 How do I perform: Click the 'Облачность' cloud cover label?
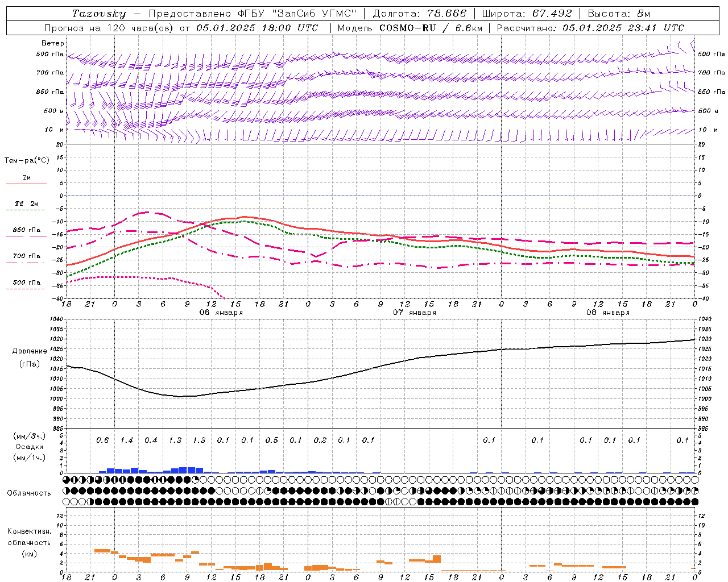pyautogui.click(x=29, y=493)
